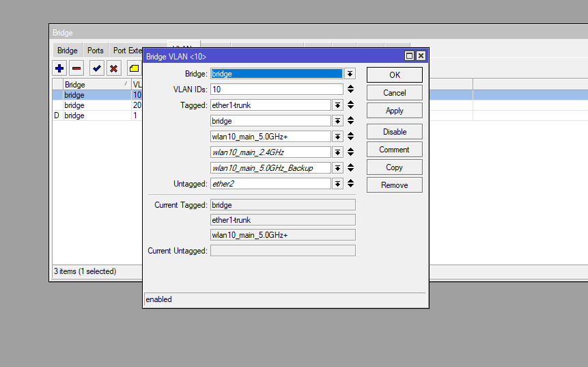Click the Tagged bridge field
588x367 pixels.
click(270, 121)
